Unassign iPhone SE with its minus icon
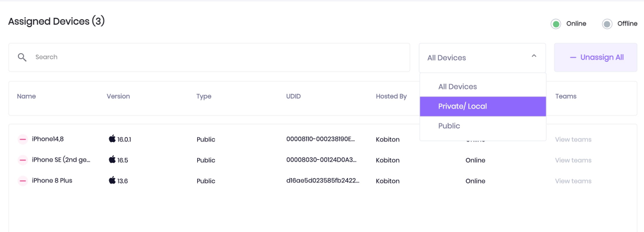The width and height of the screenshot is (644, 232). (x=23, y=160)
